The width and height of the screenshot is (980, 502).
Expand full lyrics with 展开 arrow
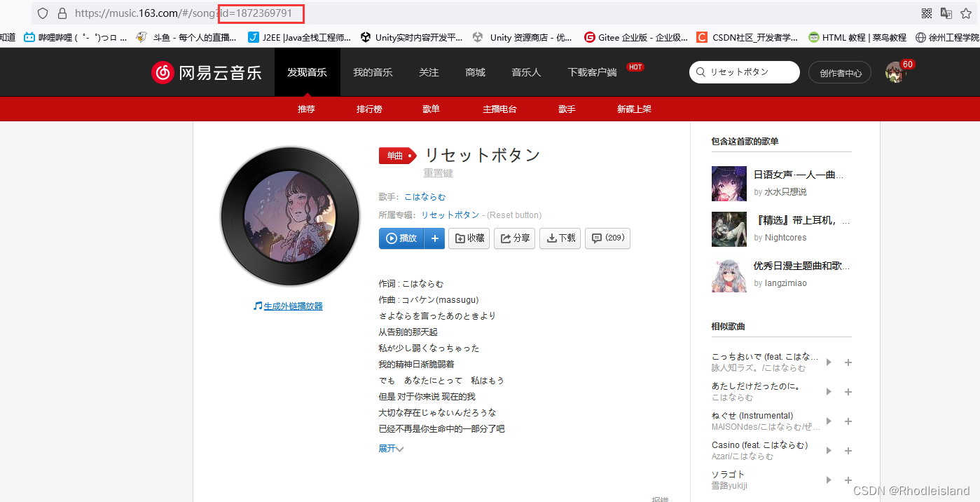(391, 449)
